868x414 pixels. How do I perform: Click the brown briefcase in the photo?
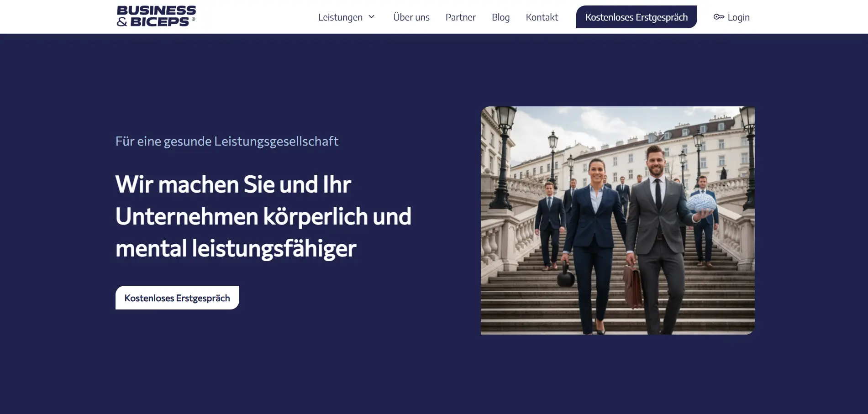[x=633, y=286]
